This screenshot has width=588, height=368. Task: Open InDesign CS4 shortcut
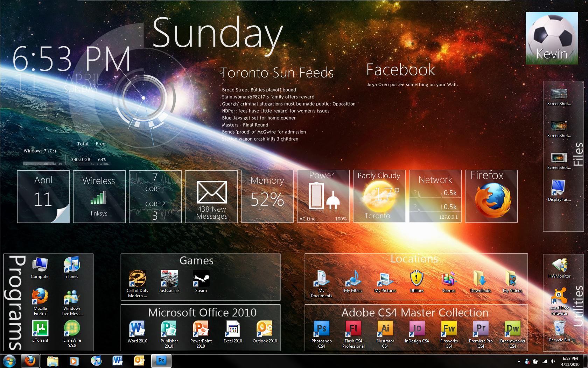click(417, 332)
